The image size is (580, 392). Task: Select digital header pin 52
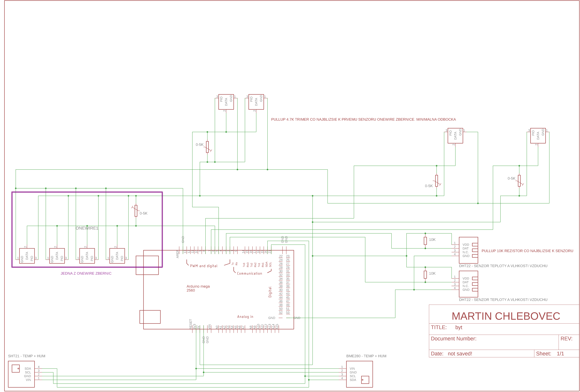coord(281,312)
